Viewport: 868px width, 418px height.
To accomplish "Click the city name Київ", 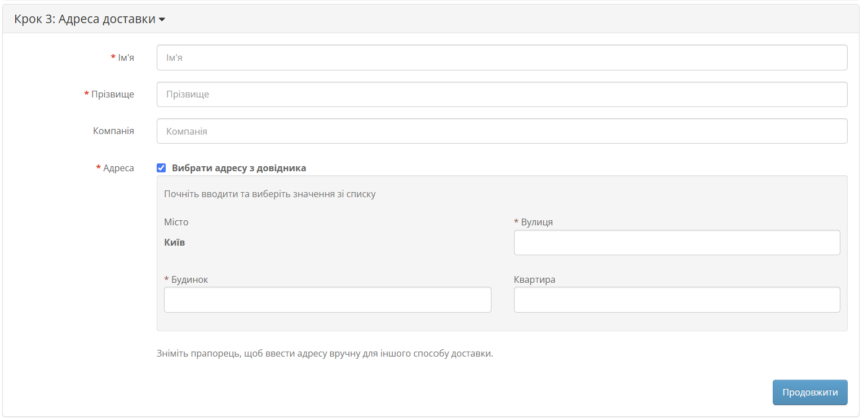I will [175, 242].
